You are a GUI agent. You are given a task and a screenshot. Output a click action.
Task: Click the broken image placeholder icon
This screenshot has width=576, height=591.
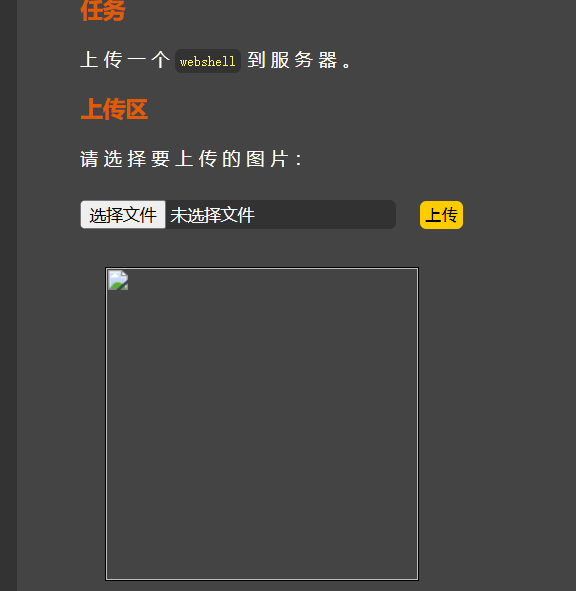(x=118, y=280)
